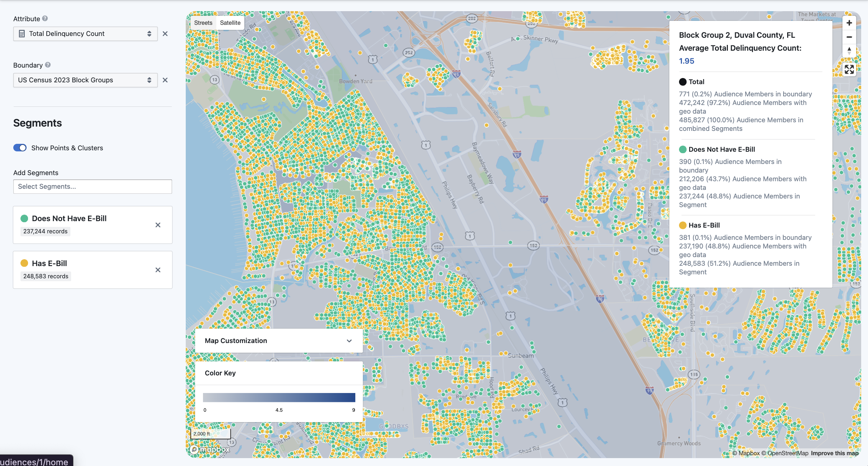
Task: Open Attribute help tooltip icon
Action: pyautogui.click(x=45, y=18)
